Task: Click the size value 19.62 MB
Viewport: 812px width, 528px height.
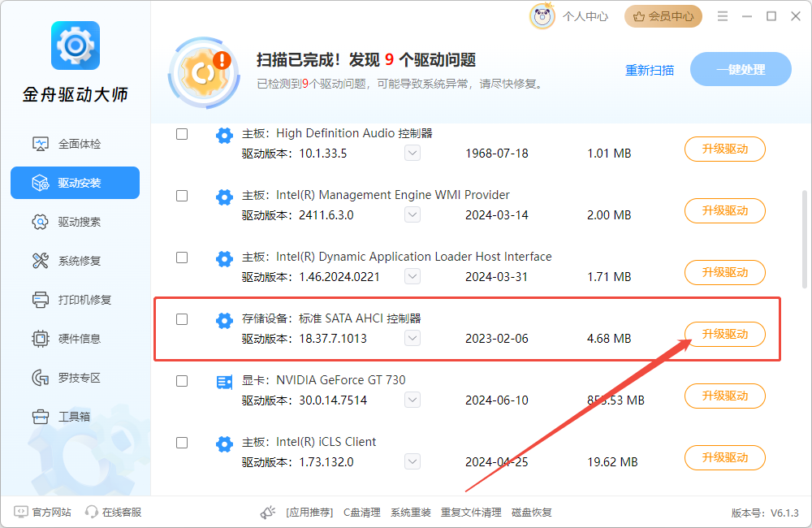Action: point(612,461)
